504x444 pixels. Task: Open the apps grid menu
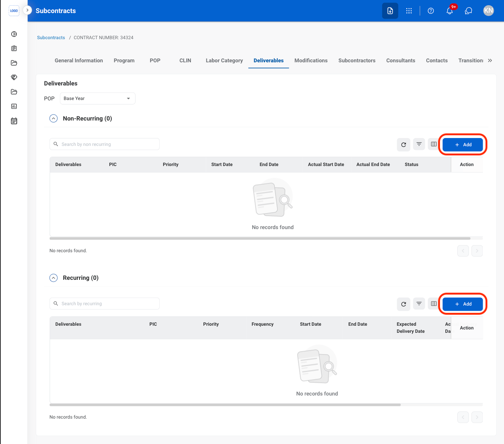(x=409, y=11)
